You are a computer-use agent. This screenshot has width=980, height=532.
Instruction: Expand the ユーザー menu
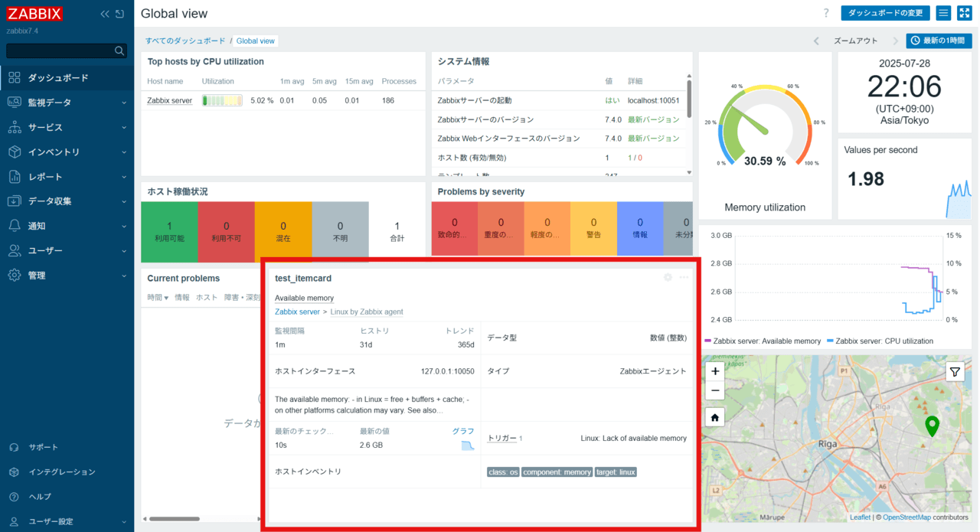tap(67, 250)
